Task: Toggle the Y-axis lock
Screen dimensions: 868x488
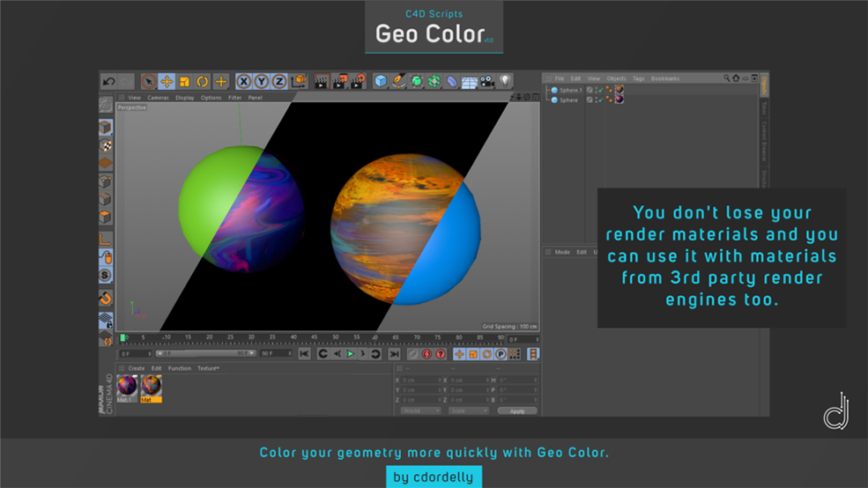Action: (x=262, y=82)
